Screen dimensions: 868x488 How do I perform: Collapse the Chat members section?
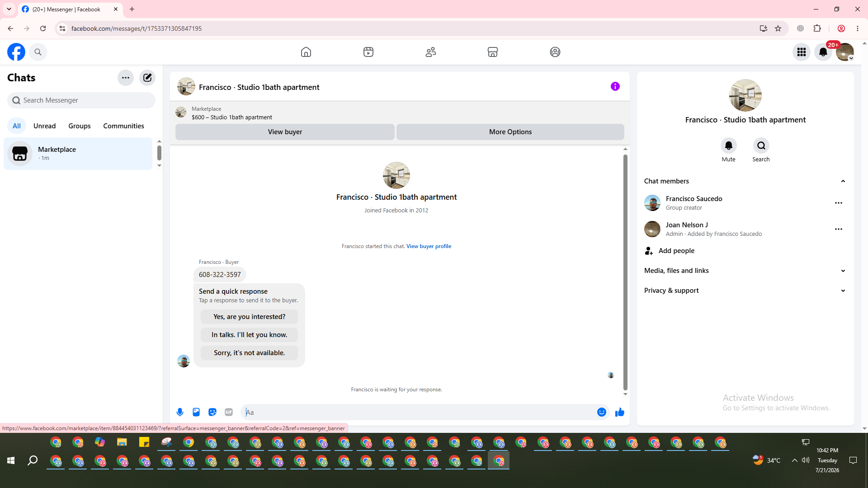[843, 181]
